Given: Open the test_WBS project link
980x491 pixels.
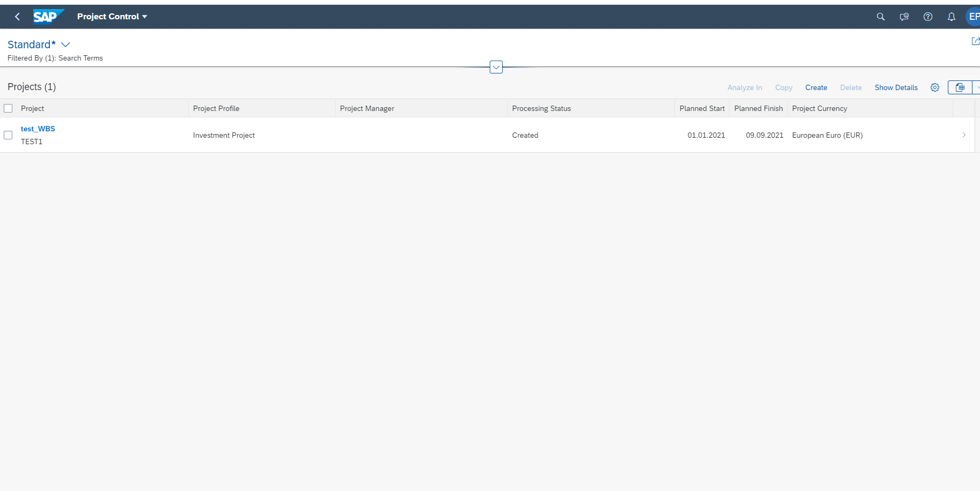Looking at the screenshot, I should point(38,129).
